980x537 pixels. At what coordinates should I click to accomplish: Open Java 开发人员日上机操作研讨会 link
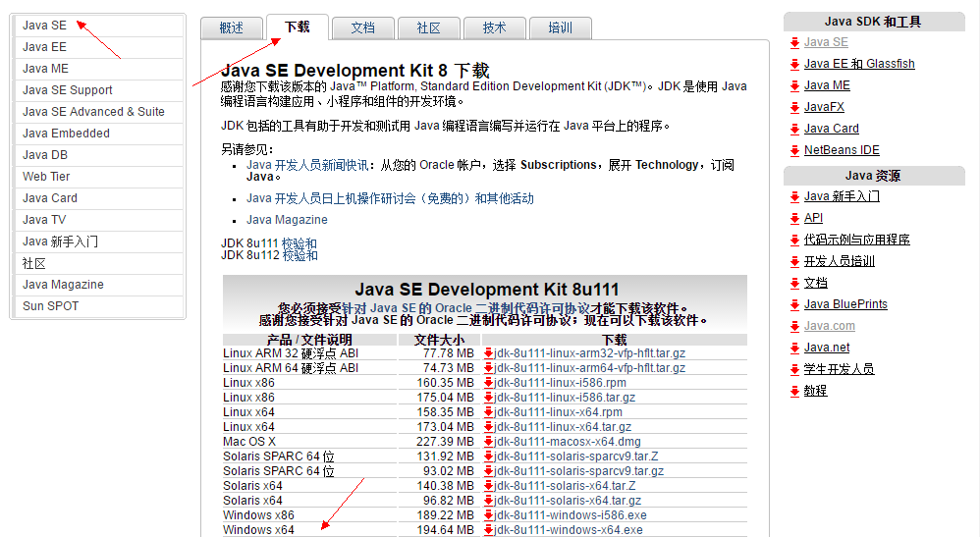click(x=390, y=198)
